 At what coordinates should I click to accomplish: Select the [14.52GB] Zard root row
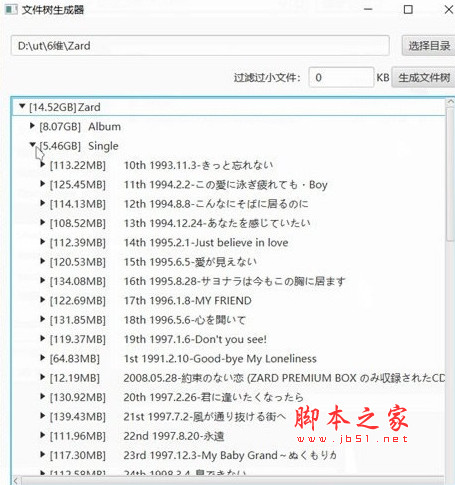click(229, 107)
